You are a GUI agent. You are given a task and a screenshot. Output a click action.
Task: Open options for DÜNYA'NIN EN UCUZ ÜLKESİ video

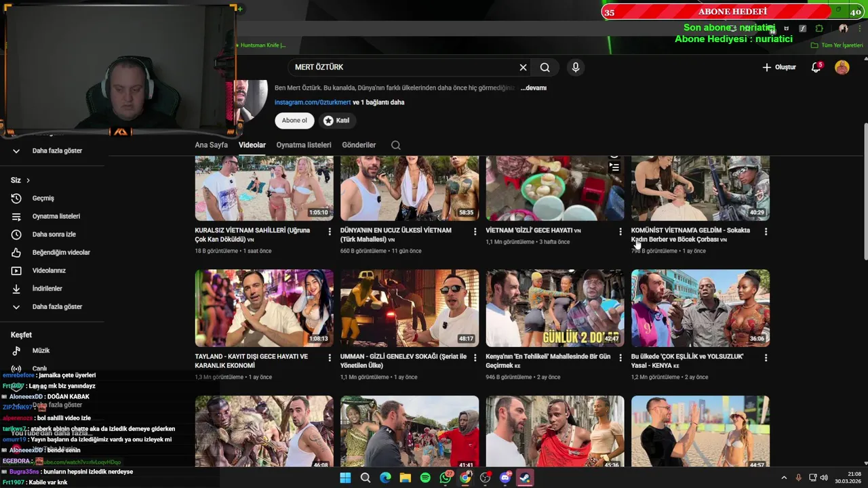tap(475, 232)
